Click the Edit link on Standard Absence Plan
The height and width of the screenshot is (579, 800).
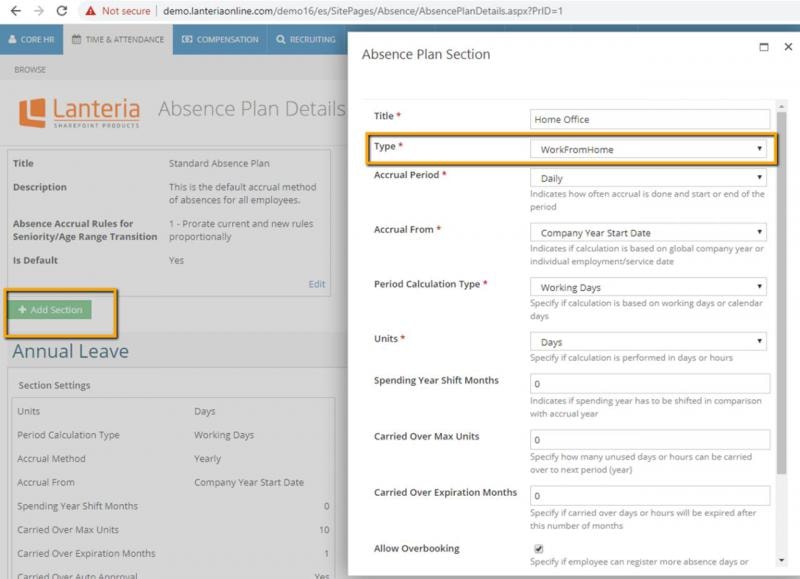coord(318,284)
